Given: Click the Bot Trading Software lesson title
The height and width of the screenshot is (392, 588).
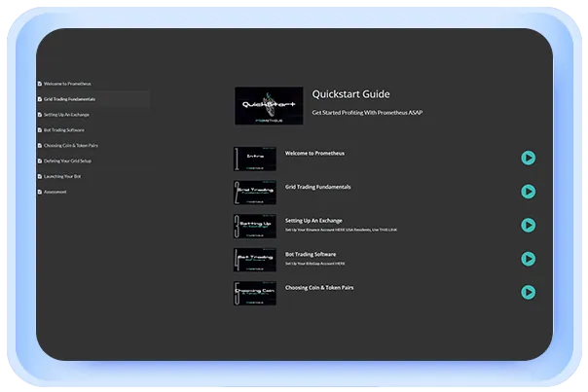Looking at the screenshot, I should (x=311, y=254).
